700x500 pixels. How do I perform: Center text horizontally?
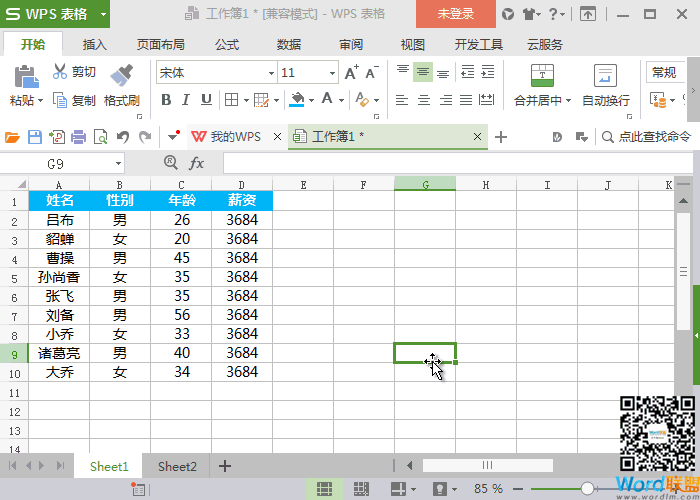tap(423, 100)
